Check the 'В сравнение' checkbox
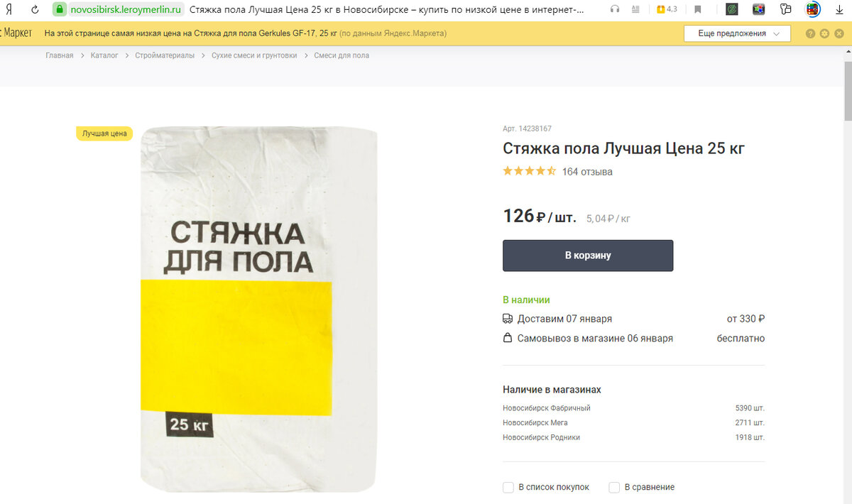The height and width of the screenshot is (504, 852). point(614,487)
